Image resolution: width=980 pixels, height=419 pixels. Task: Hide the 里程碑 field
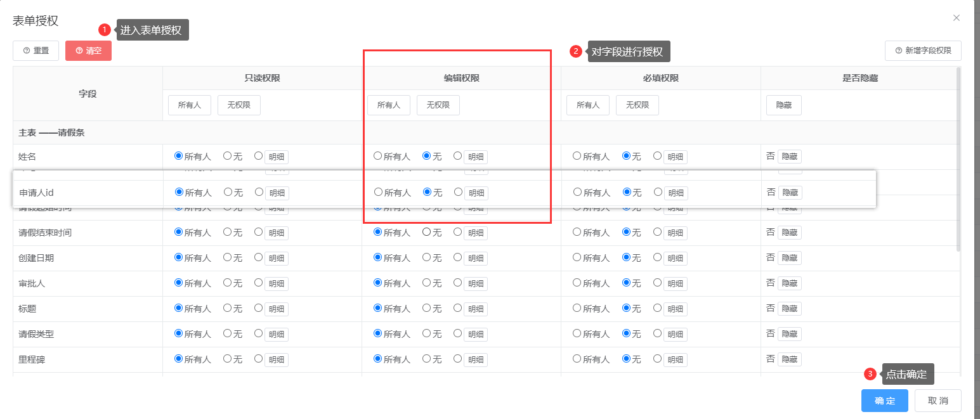[789, 359]
